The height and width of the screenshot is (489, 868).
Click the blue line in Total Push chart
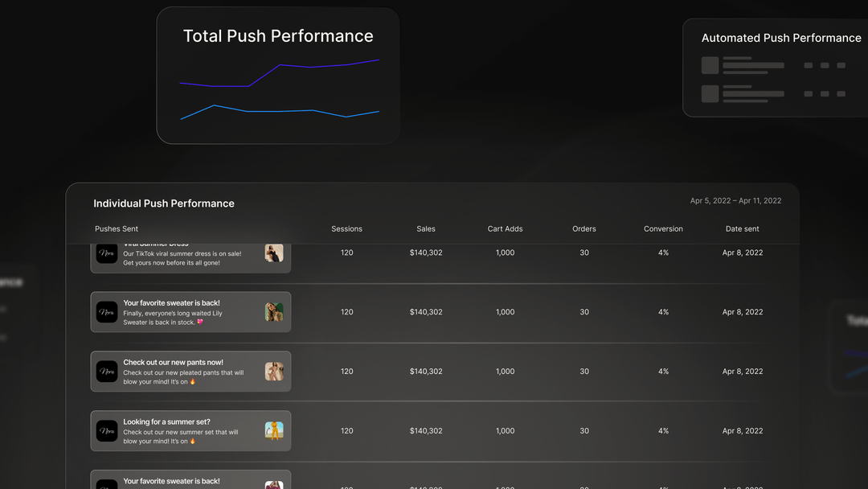click(280, 111)
